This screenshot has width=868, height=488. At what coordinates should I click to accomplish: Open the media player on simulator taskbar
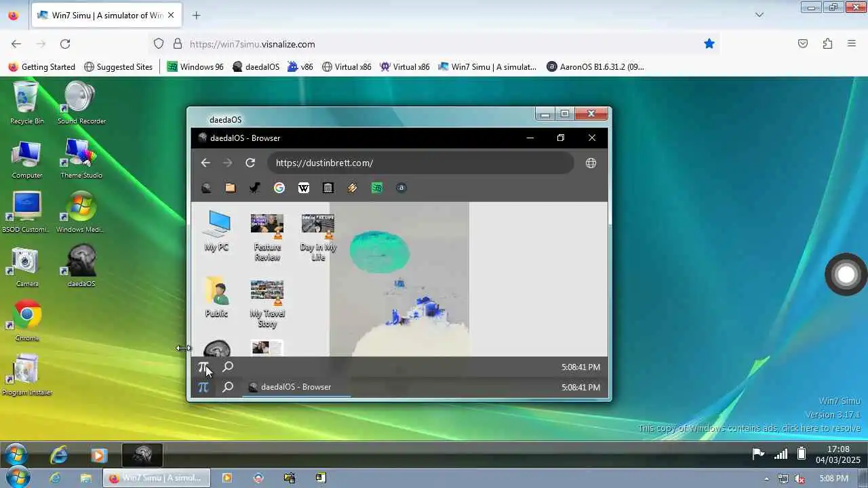coord(99,455)
